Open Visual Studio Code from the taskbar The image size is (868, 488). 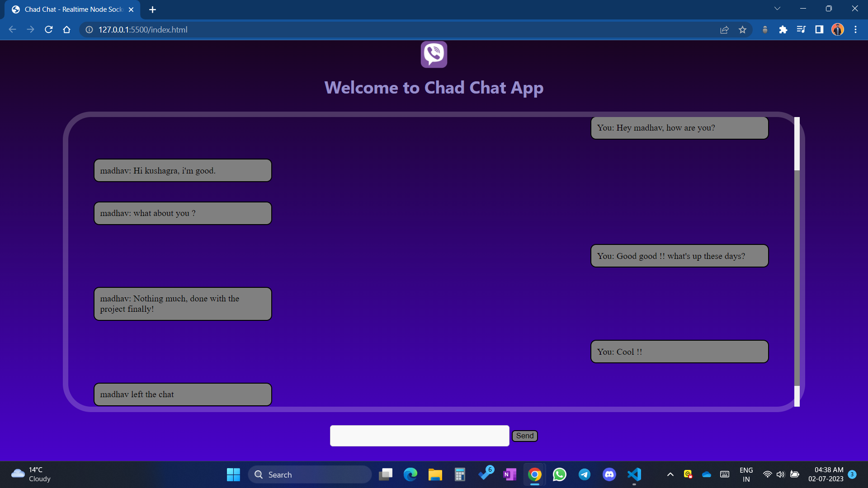[x=634, y=474]
